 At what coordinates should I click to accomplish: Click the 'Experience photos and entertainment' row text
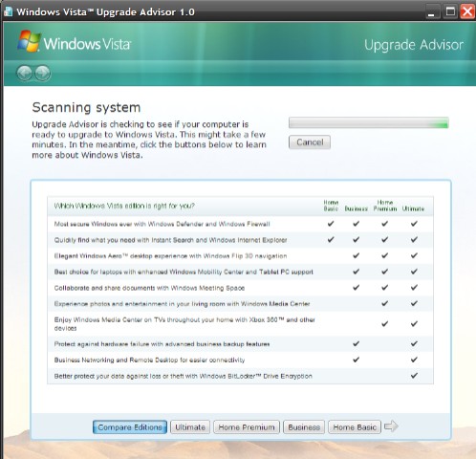point(182,304)
